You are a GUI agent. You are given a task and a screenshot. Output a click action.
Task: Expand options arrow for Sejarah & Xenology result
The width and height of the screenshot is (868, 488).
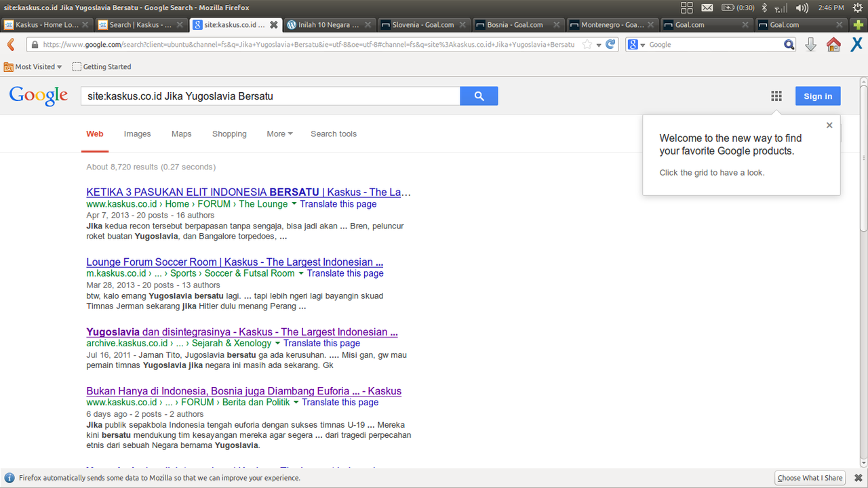(277, 344)
